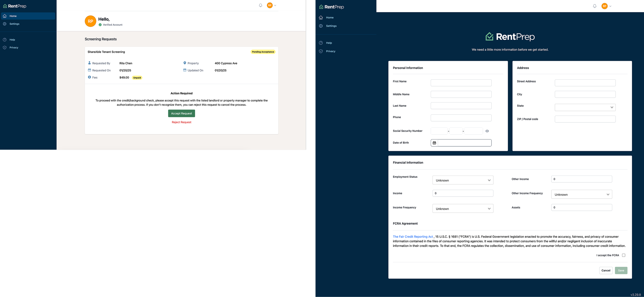Click the Reject Request link
Image resolution: width=644 pixels, height=297 pixels.
click(x=181, y=122)
